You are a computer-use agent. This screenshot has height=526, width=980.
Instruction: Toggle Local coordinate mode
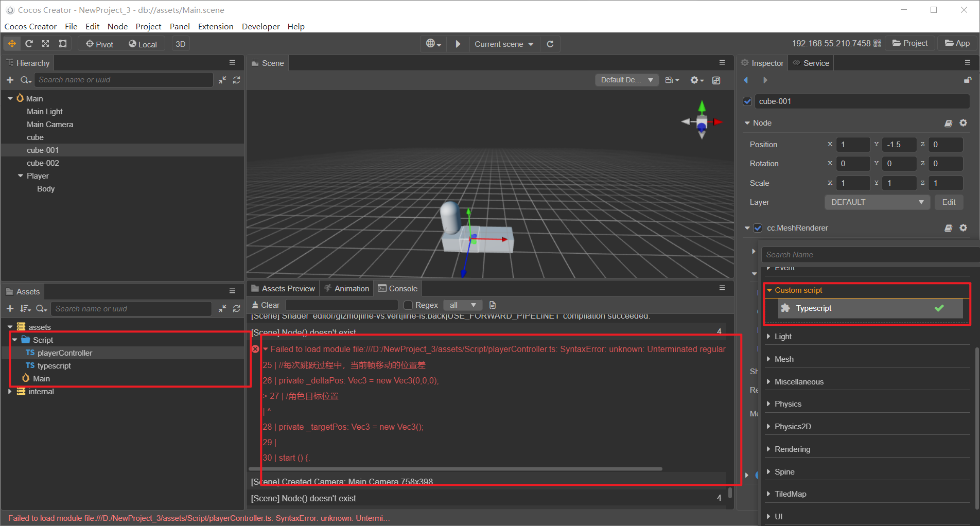[143, 44]
